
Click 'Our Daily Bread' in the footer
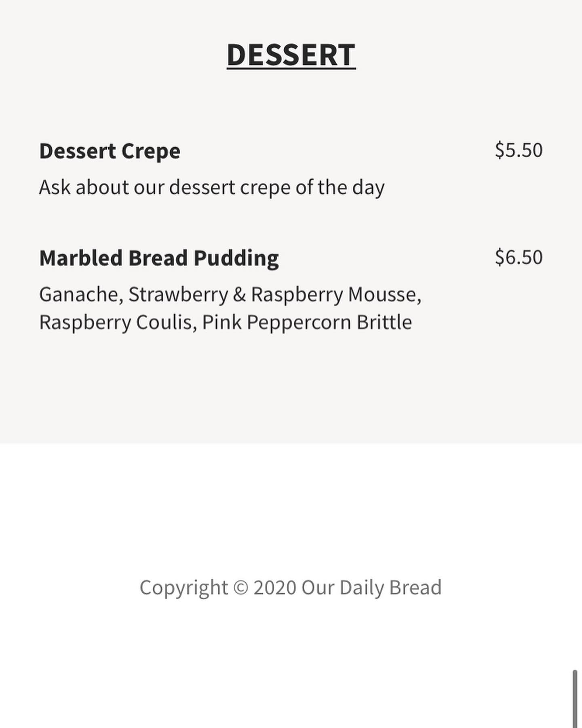tap(371, 588)
